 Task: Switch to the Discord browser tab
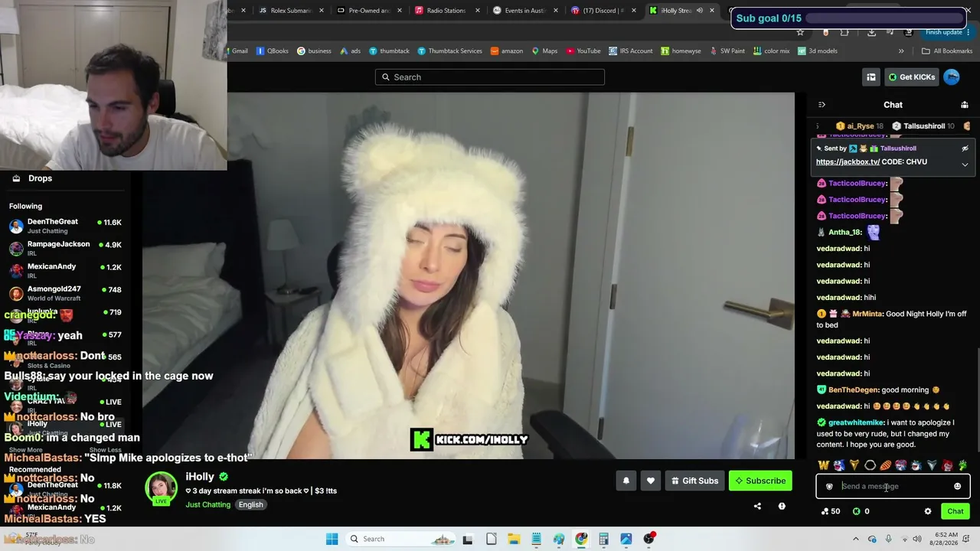pyautogui.click(x=603, y=11)
